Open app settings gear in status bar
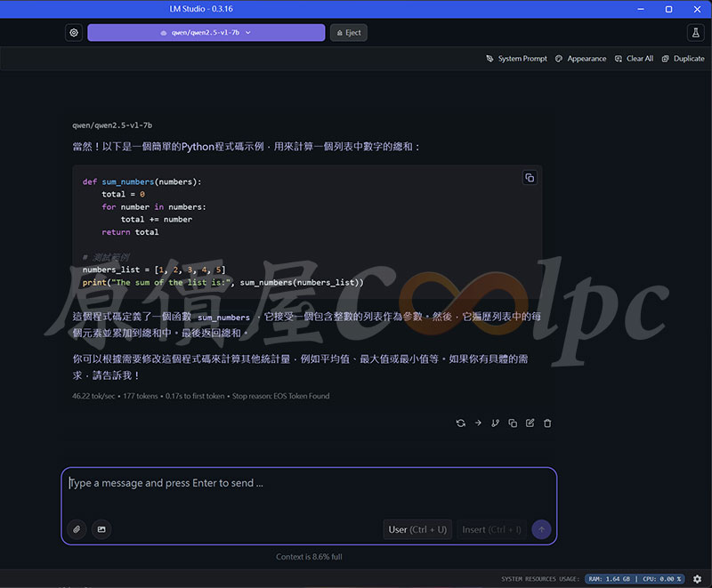This screenshot has width=712, height=588. [697, 579]
